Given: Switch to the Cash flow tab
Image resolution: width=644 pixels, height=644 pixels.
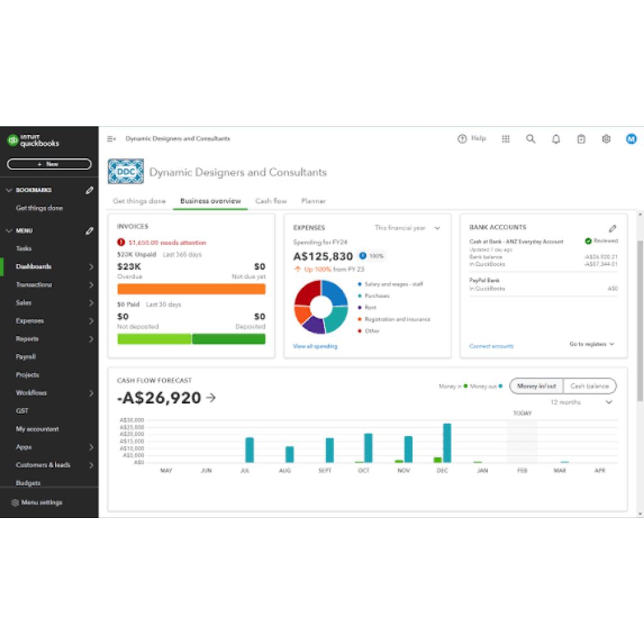Looking at the screenshot, I should 270,201.
